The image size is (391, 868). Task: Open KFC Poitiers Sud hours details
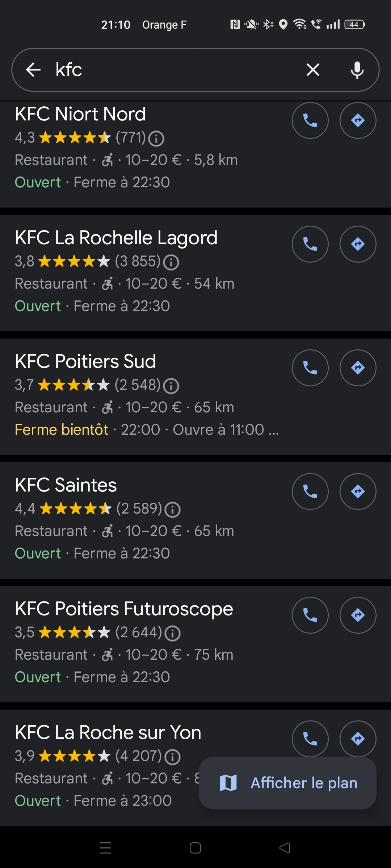coord(147,430)
